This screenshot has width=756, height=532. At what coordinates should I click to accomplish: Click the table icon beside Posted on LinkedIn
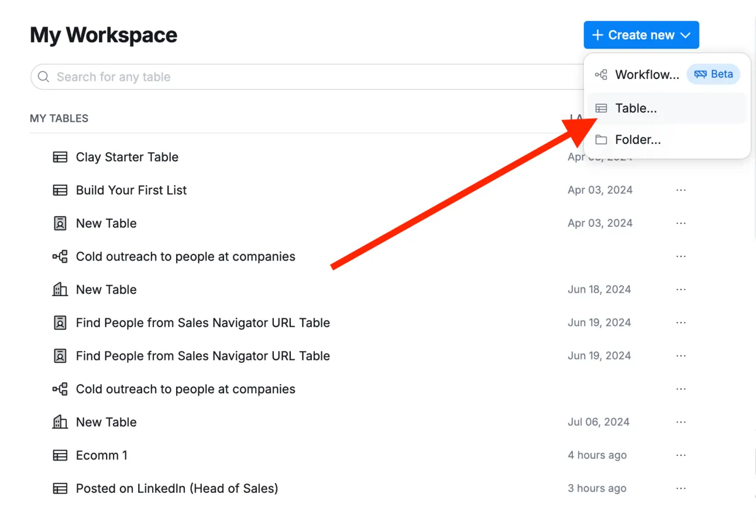click(x=60, y=488)
